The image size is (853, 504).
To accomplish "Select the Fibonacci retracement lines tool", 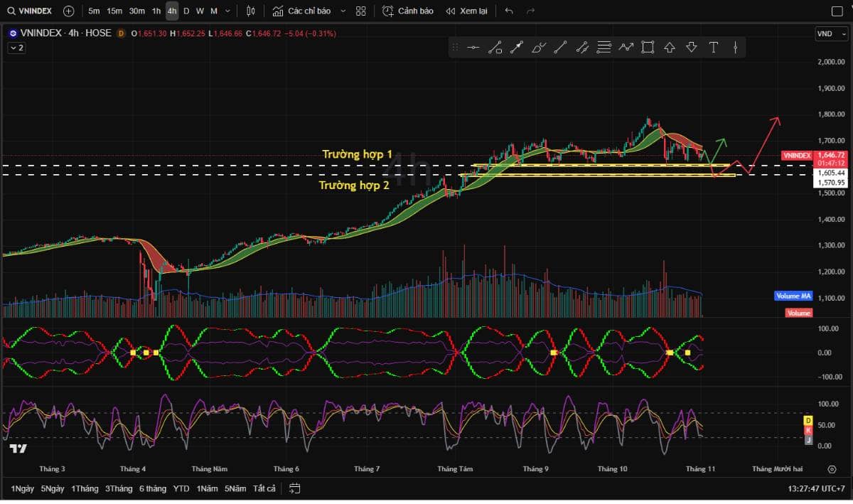I will tap(604, 48).
